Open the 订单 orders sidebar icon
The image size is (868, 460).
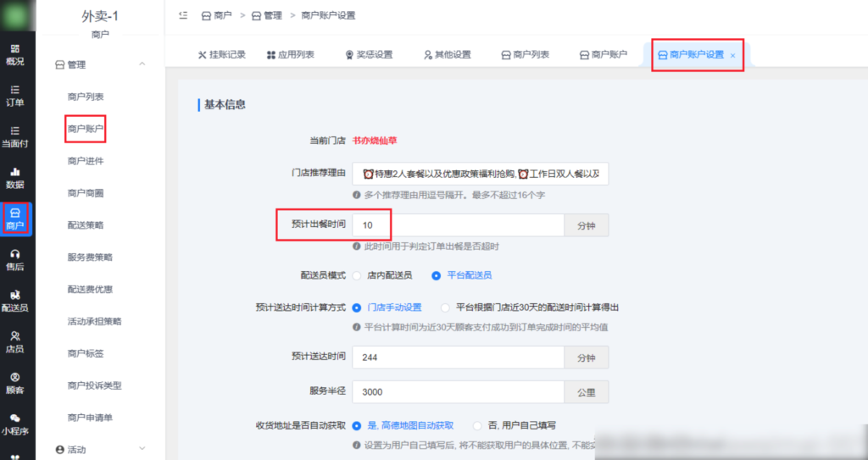[15, 96]
